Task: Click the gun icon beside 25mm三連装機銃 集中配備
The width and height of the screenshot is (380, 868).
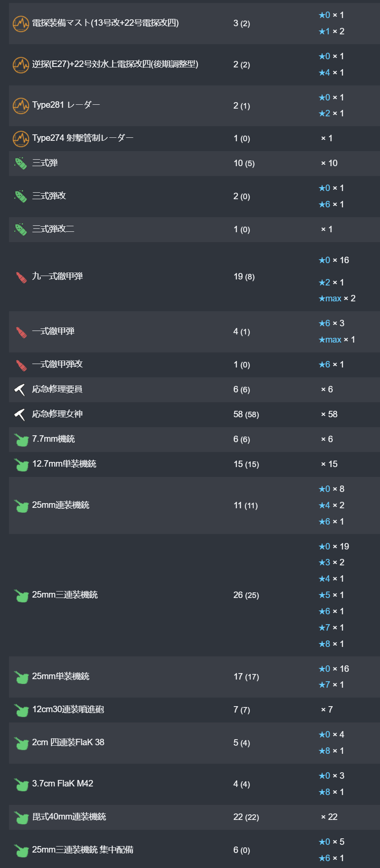Action: (21, 850)
